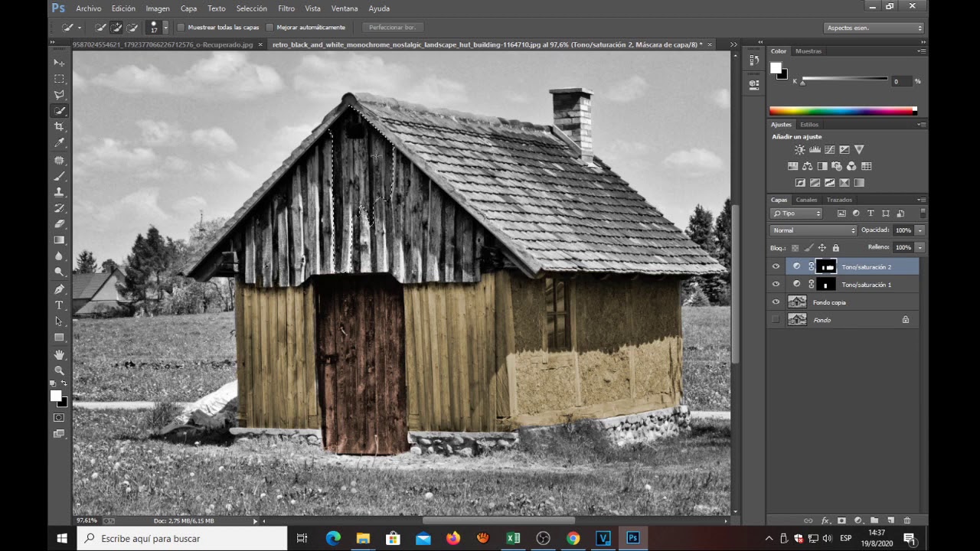Click the add layer mask icon
The image size is (980, 551).
841,520
